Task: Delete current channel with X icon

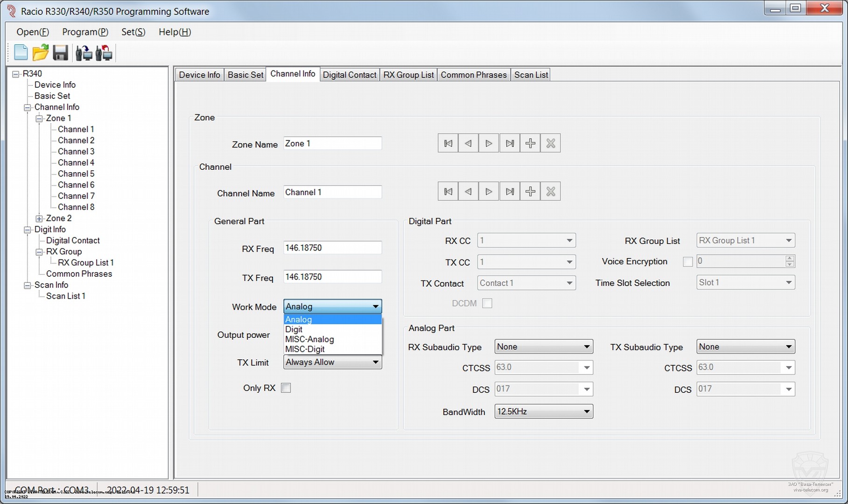Action: pos(551,191)
